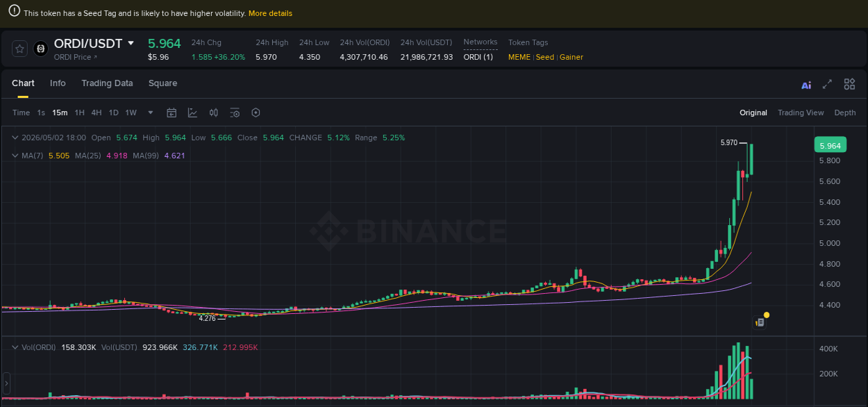The image size is (868, 407).
Task: Expand the more intervals dropdown arrow
Action: pyautogui.click(x=151, y=113)
